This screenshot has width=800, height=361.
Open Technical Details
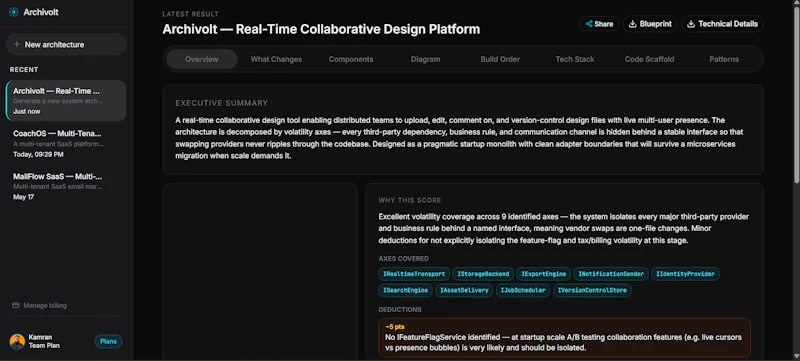(x=722, y=24)
